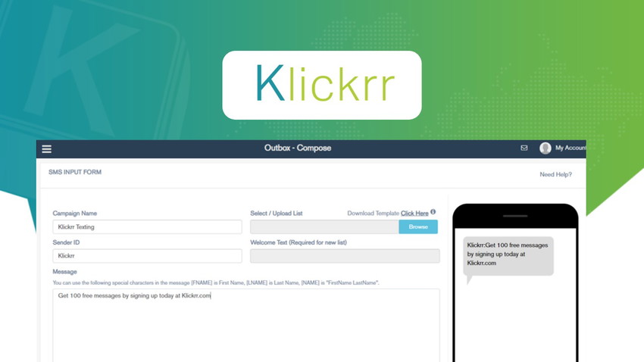Focus the Sender ID field containing Klickrr
Image resolution: width=644 pixels, height=362 pixels.
(x=147, y=256)
